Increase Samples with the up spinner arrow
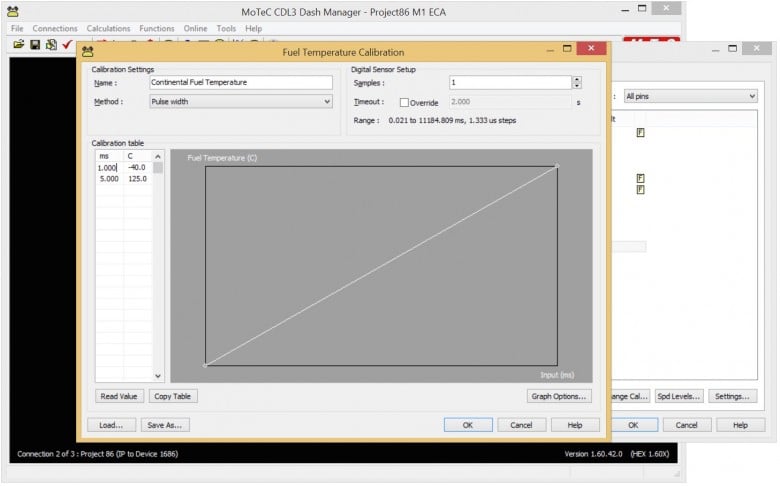Image resolution: width=780 pixels, height=486 pixels. 576,79
